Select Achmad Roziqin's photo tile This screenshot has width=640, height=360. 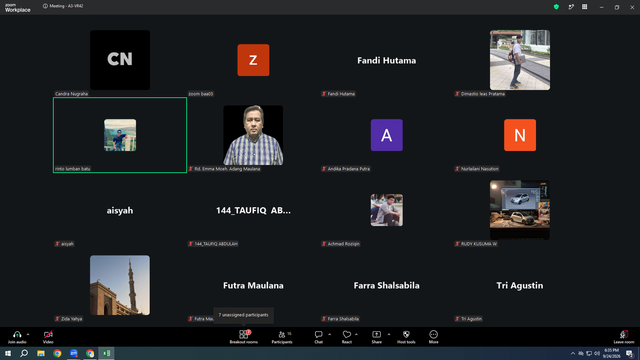pos(387,210)
